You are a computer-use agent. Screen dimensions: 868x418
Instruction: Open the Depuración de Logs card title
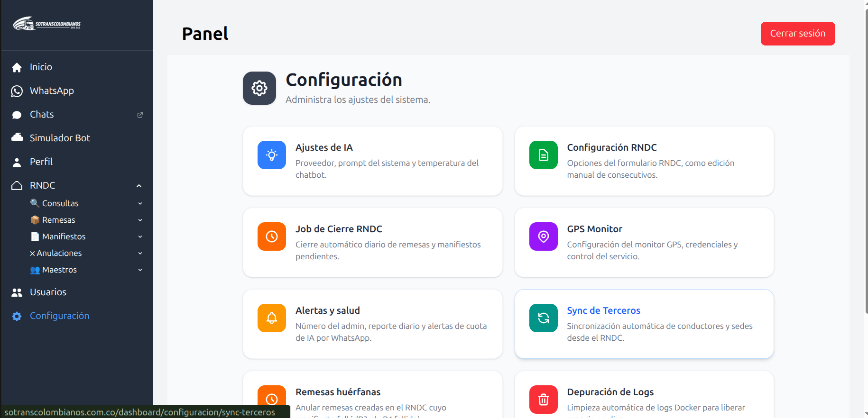(610, 392)
